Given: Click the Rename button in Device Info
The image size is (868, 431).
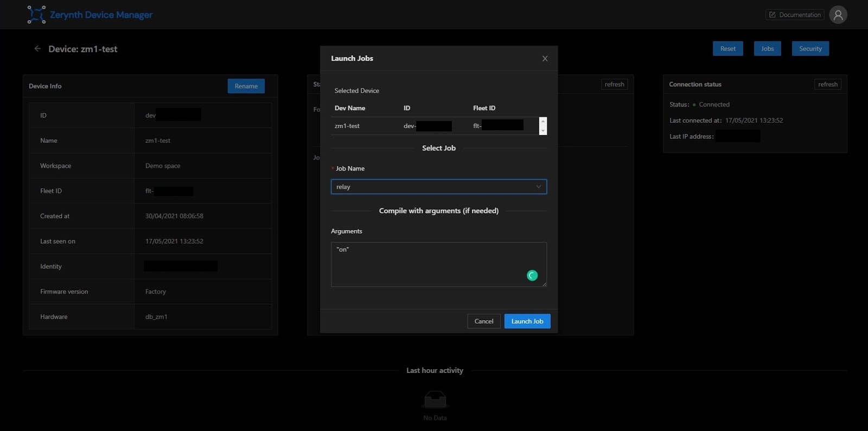Looking at the screenshot, I should (246, 86).
